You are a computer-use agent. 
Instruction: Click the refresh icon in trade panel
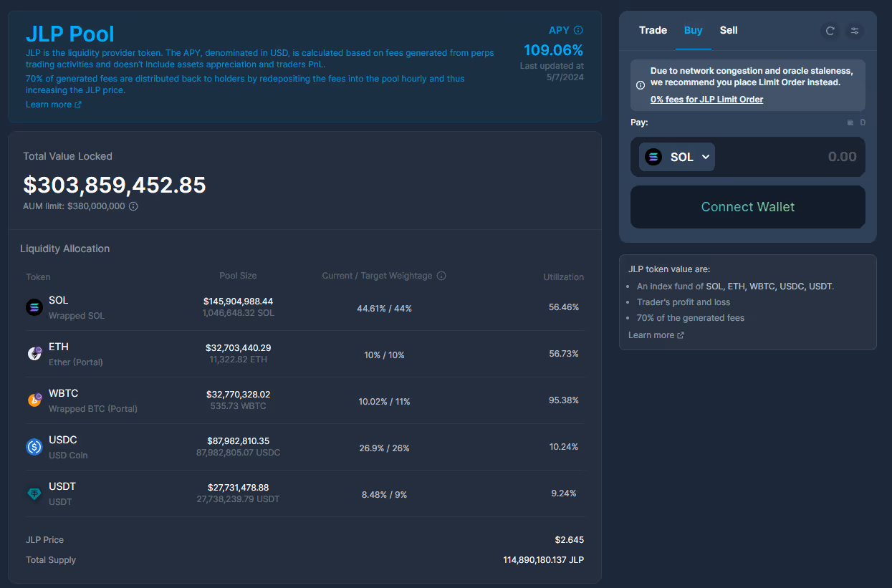point(830,31)
